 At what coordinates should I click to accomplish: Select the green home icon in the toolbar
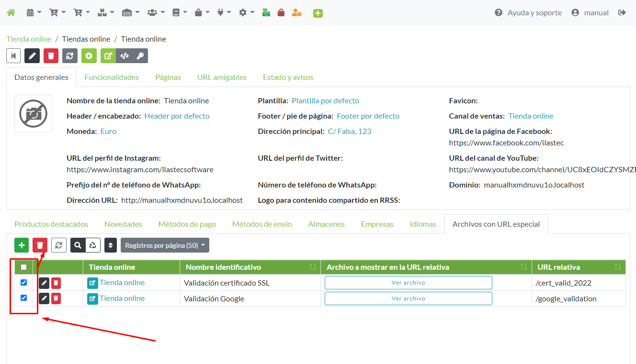(11, 12)
